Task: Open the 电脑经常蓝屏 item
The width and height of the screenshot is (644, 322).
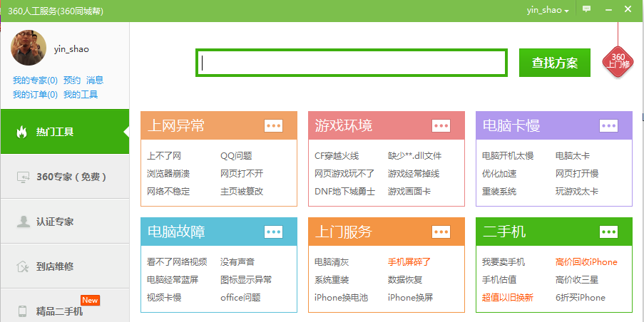Action: coord(173,280)
